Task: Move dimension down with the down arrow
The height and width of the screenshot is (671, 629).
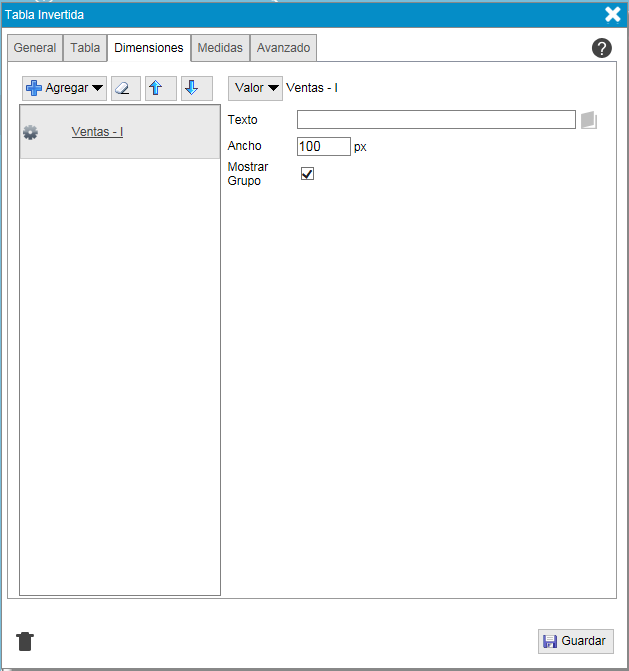Action: pyautogui.click(x=196, y=88)
